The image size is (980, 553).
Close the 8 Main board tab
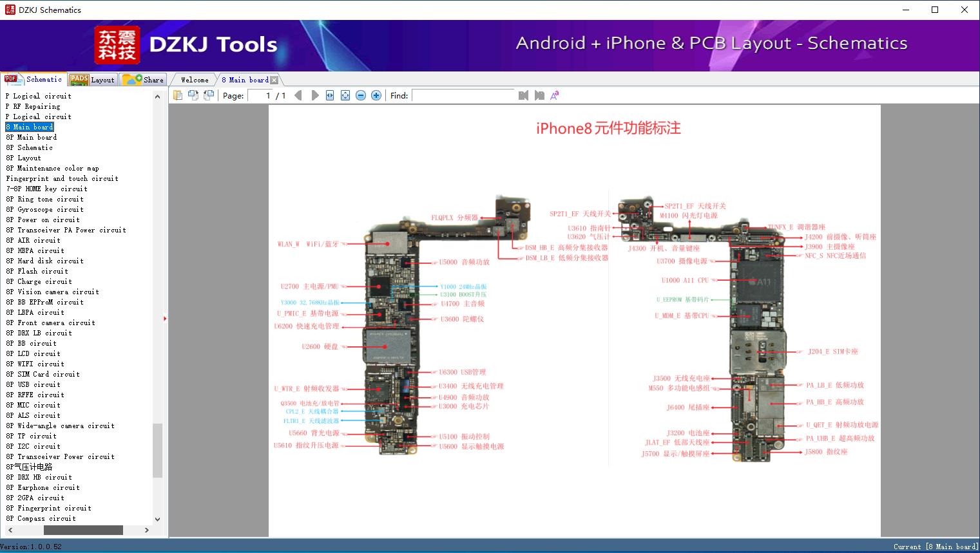click(x=274, y=80)
